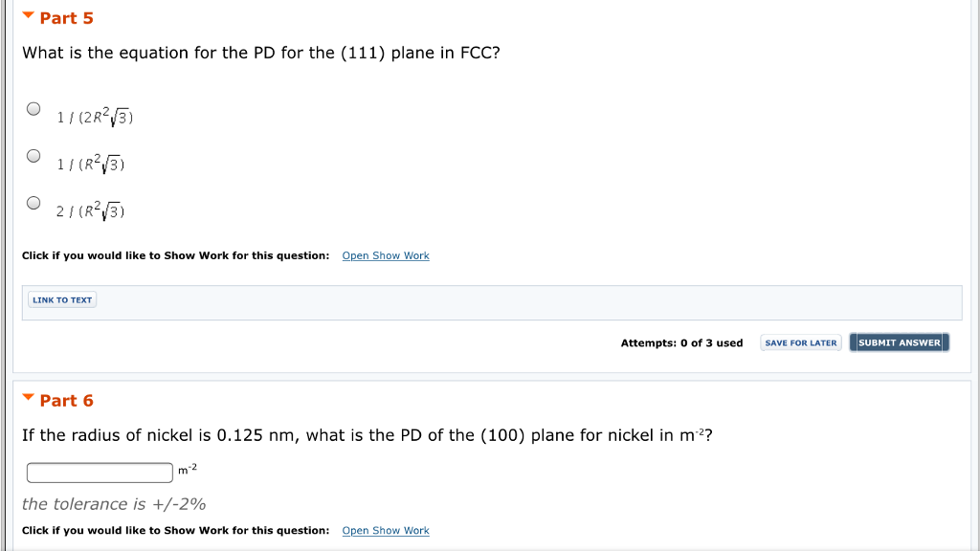Click the Part 6 heading text
Viewport: 980px width, 551px height.
(x=67, y=401)
